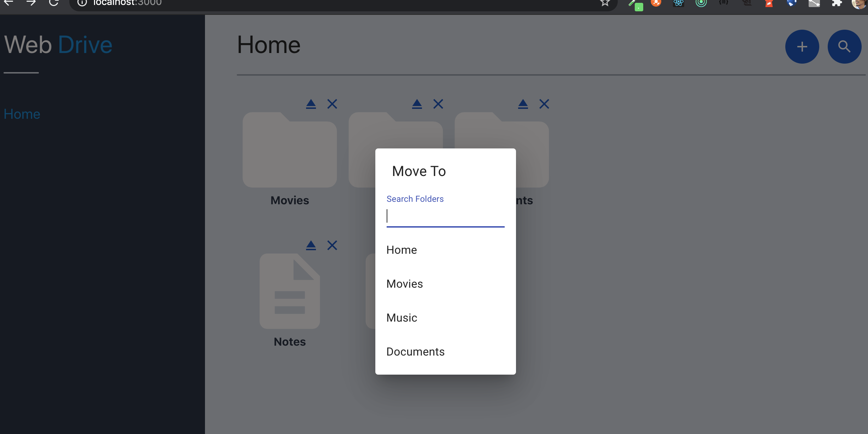The height and width of the screenshot is (434, 868).
Task: Click the upload icon on Documents folder
Action: point(523,104)
